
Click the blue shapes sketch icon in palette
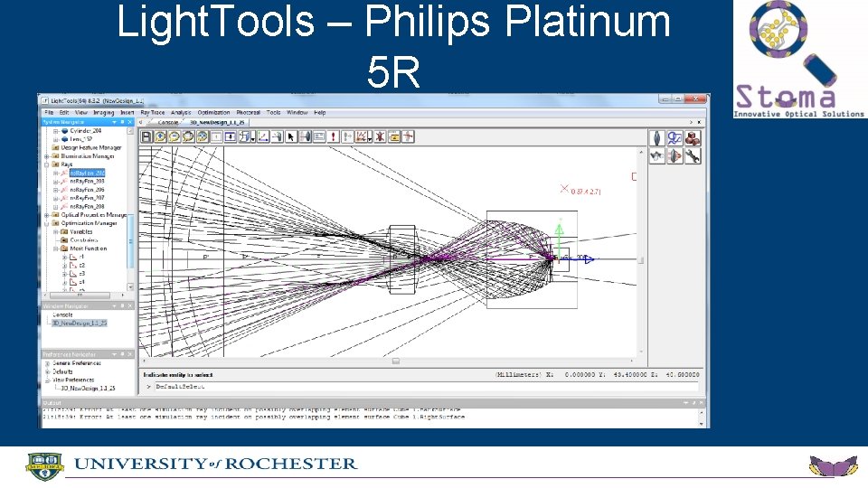click(675, 138)
